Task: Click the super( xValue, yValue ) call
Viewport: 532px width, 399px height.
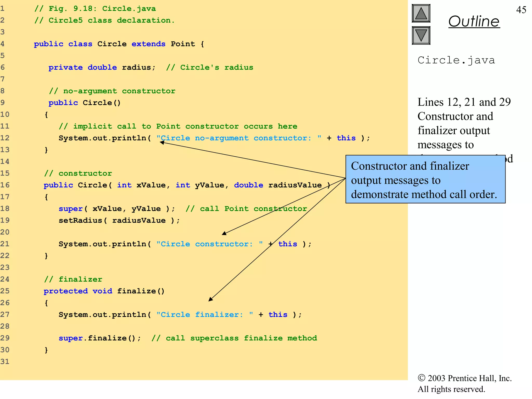Action: point(117,209)
